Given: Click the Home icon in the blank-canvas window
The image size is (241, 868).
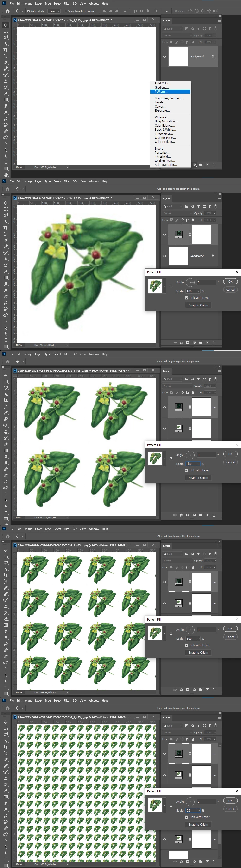Looking at the screenshot, I should [7, 11].
